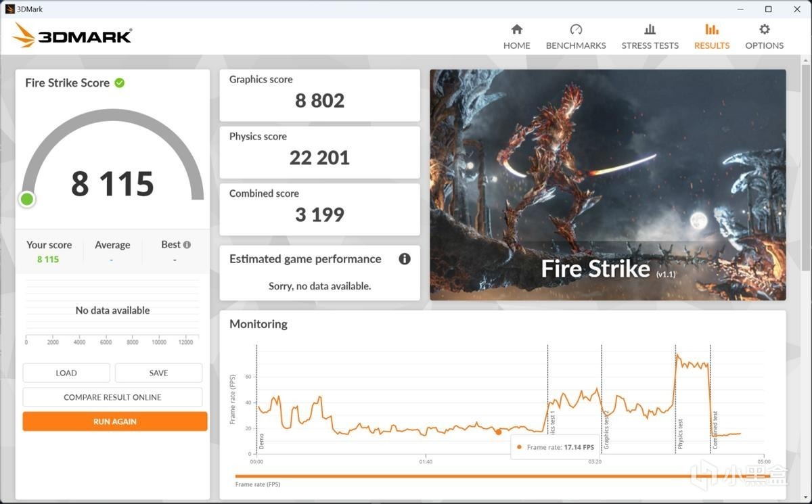Click the 'Frame rate: 17.14 FPS' tooltip
This screenshot has height=504, width=812.
(555, 447)
